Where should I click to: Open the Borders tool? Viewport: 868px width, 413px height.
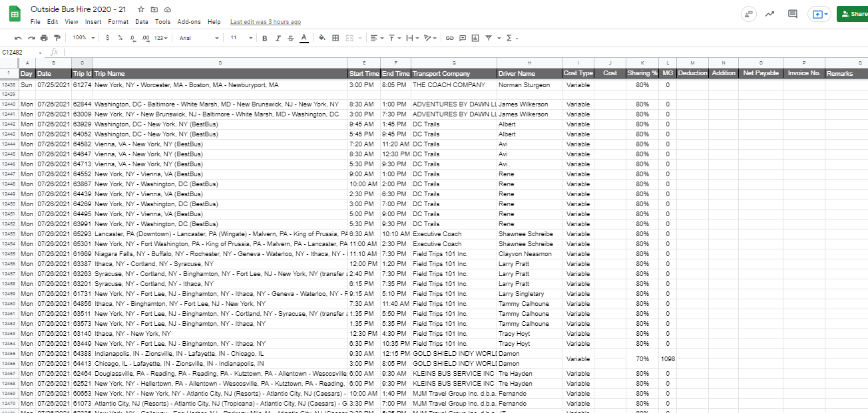click(x=335, y=38)
